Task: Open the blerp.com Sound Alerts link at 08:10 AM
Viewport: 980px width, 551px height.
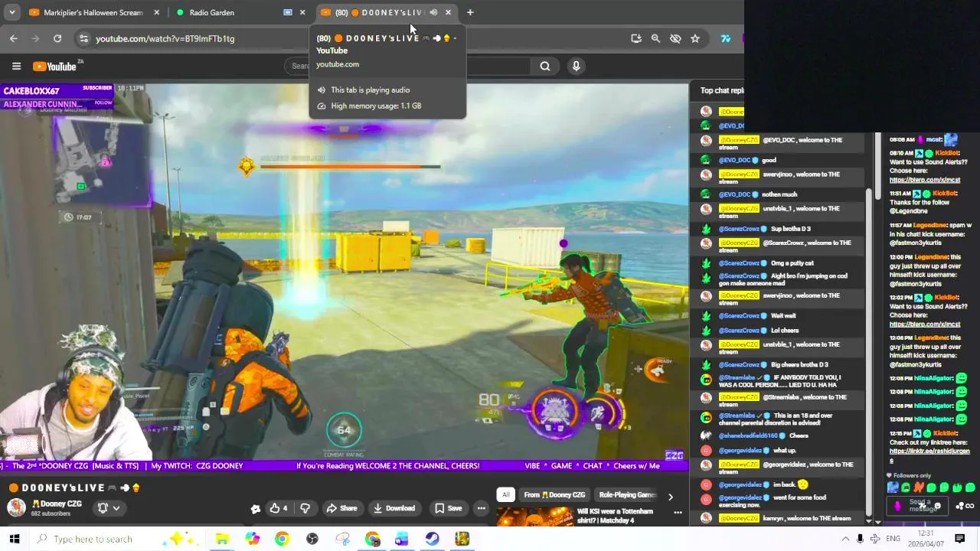Action: pos(924,180)
